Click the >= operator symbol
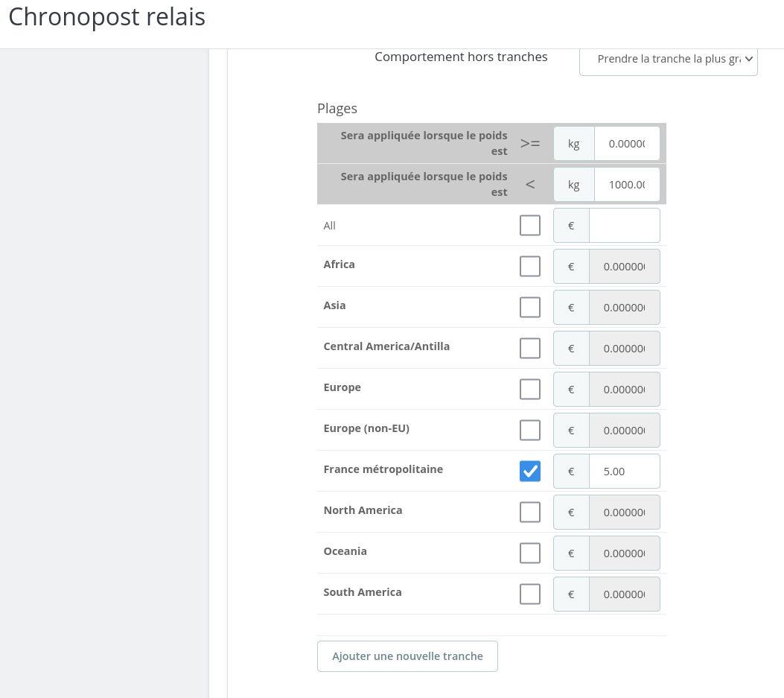The image size is (784, 698). [530, 144]
